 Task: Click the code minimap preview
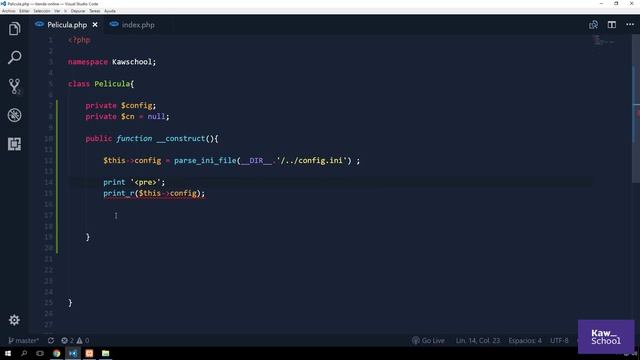click(603, 41)
